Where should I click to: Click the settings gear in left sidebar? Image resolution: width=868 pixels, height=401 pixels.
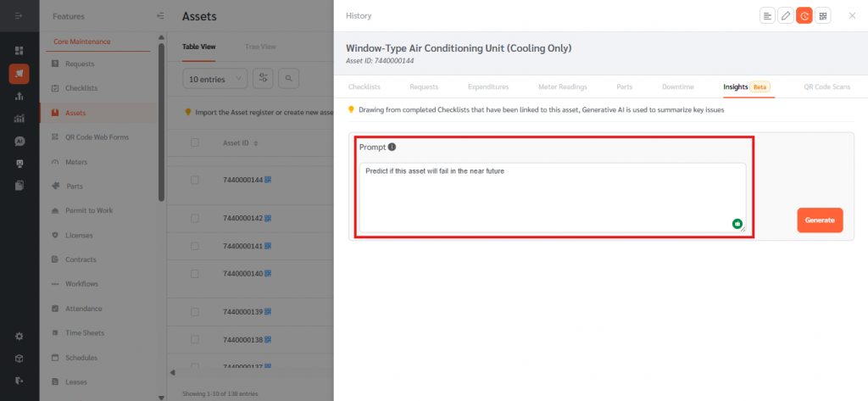coord(19,336)
